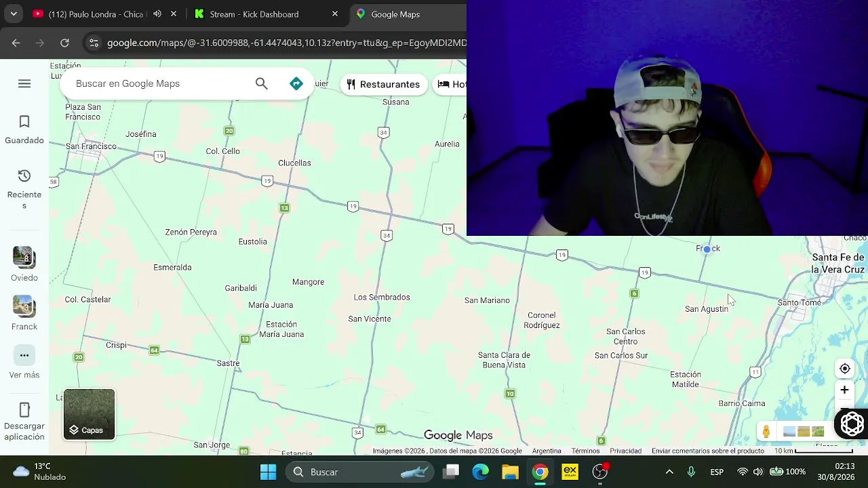
Task: Open File Explorer from the taskbar
Action: 510,472
